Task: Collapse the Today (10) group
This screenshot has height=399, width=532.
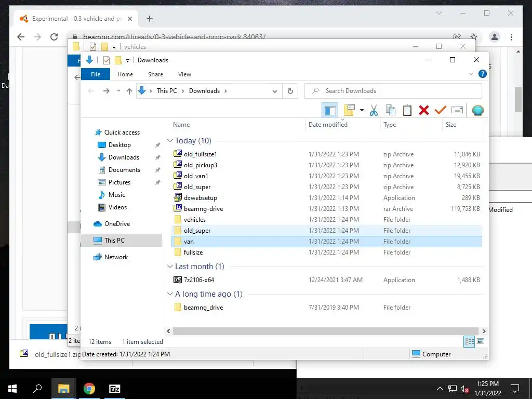Action: (170, 141)
